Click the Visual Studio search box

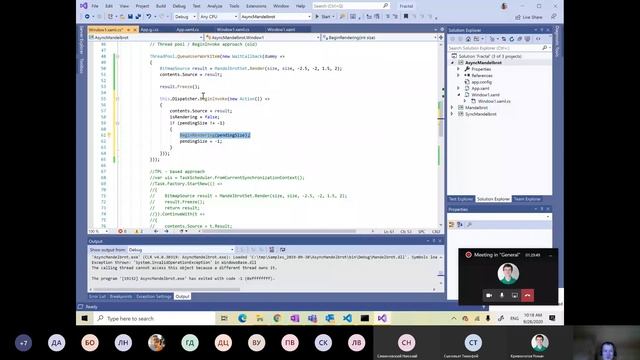tap(351, 6)
